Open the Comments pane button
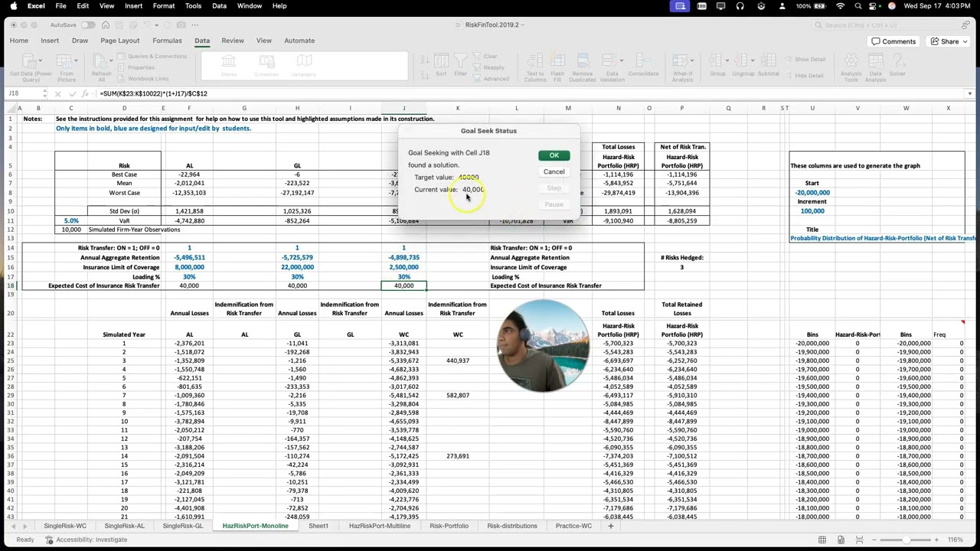980x551 pixels. coord(893,41)
